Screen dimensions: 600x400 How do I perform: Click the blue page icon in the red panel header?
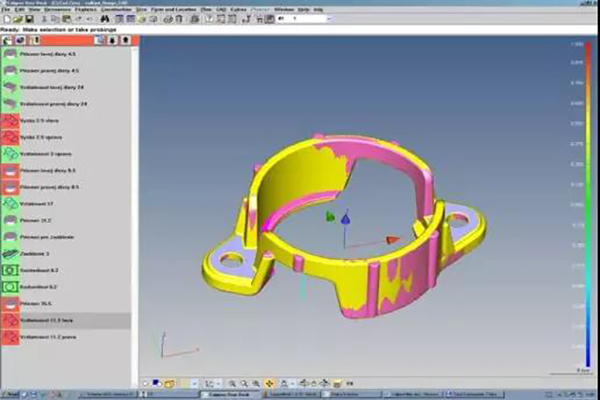point(100,40)
